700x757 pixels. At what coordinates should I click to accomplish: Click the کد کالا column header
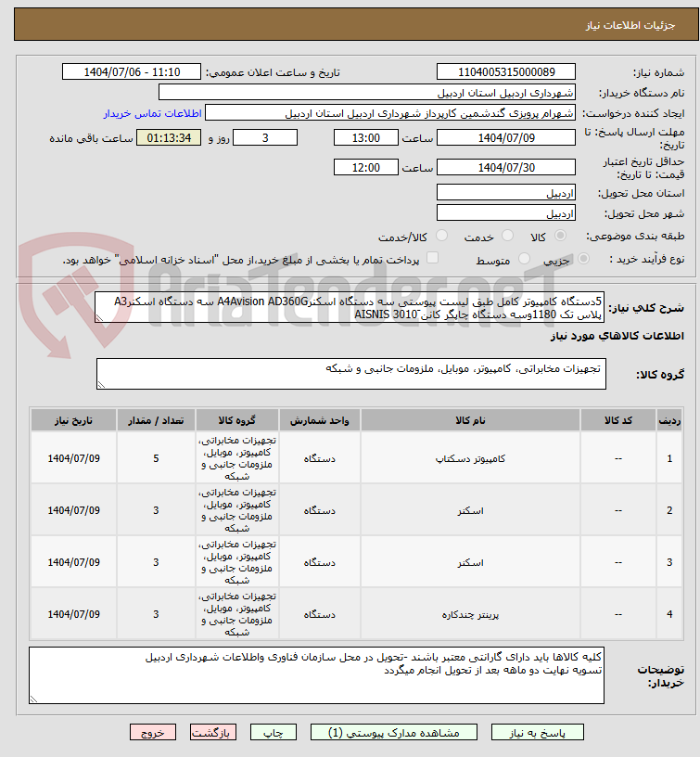[618, 420]
